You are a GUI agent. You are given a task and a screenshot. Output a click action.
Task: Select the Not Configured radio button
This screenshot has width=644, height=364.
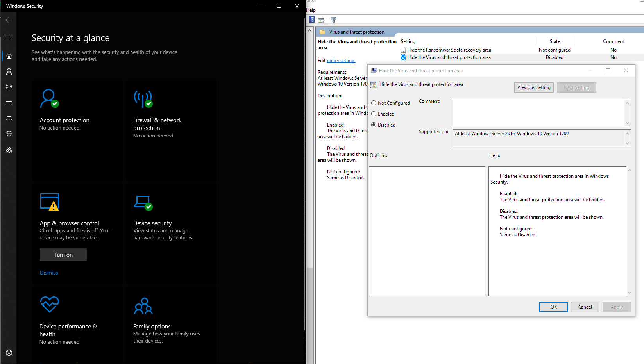[x=374, y=103]
